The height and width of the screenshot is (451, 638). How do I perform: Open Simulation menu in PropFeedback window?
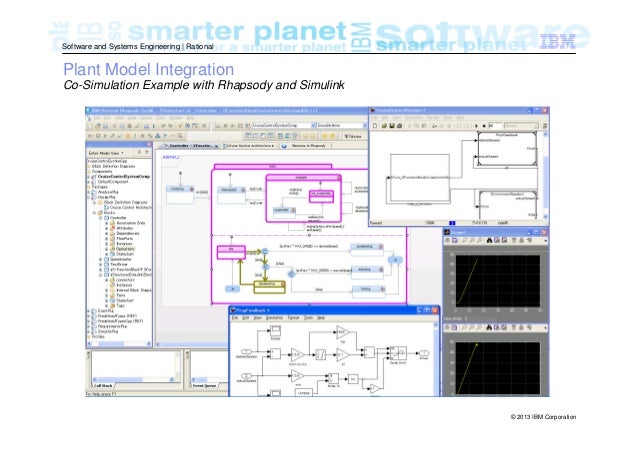(274, 318)
